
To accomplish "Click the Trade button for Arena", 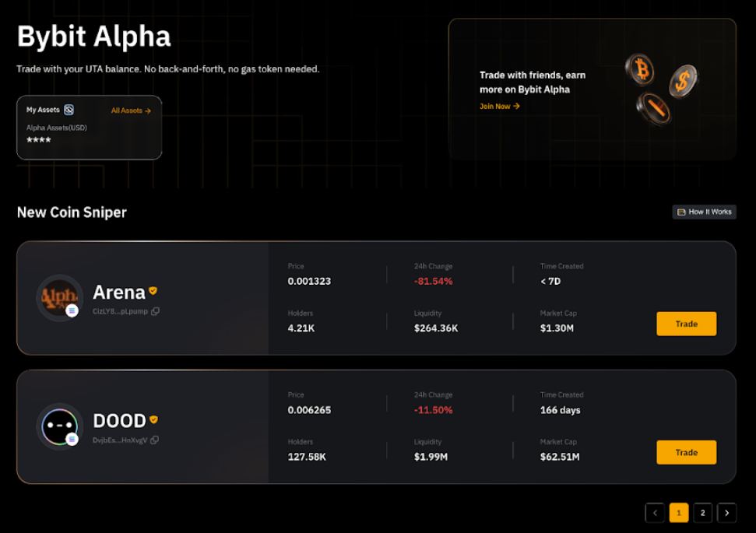I will pyautogui.click(x=686, y=324).
